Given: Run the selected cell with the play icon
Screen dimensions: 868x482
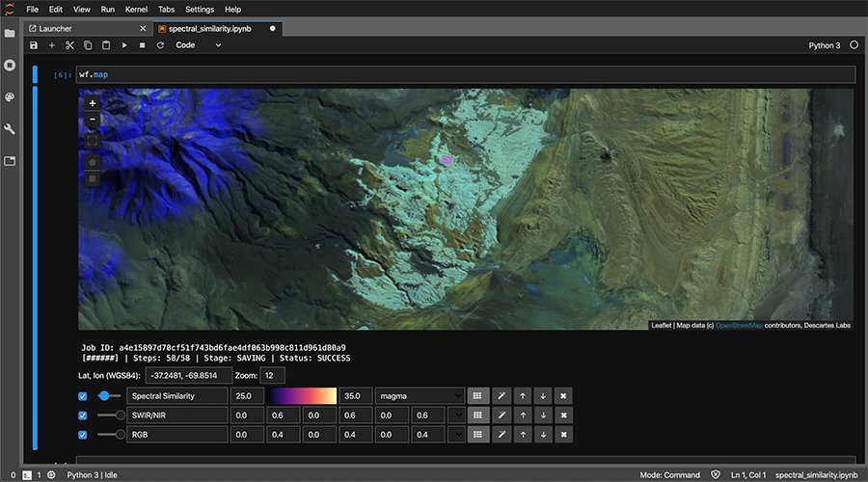Looking at the screenshot, I should click(x=124, y=45).
